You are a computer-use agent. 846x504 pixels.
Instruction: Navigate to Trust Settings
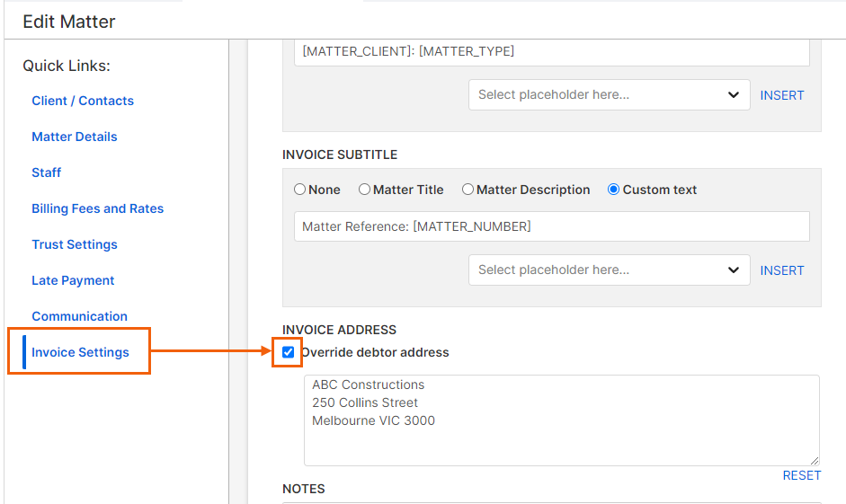click(75, 244)
